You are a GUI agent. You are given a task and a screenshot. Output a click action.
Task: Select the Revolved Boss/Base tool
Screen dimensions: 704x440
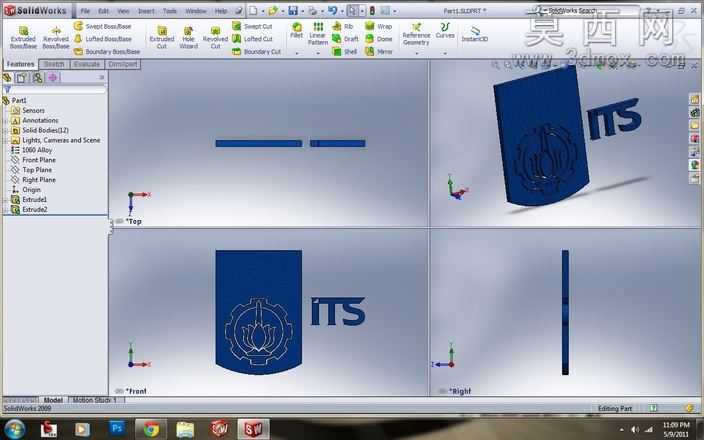(x=56, y=38)
